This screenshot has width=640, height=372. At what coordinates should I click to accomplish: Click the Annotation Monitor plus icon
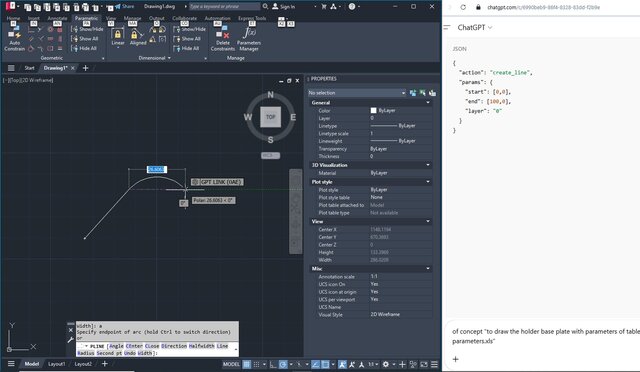click(x=402, y=364)
